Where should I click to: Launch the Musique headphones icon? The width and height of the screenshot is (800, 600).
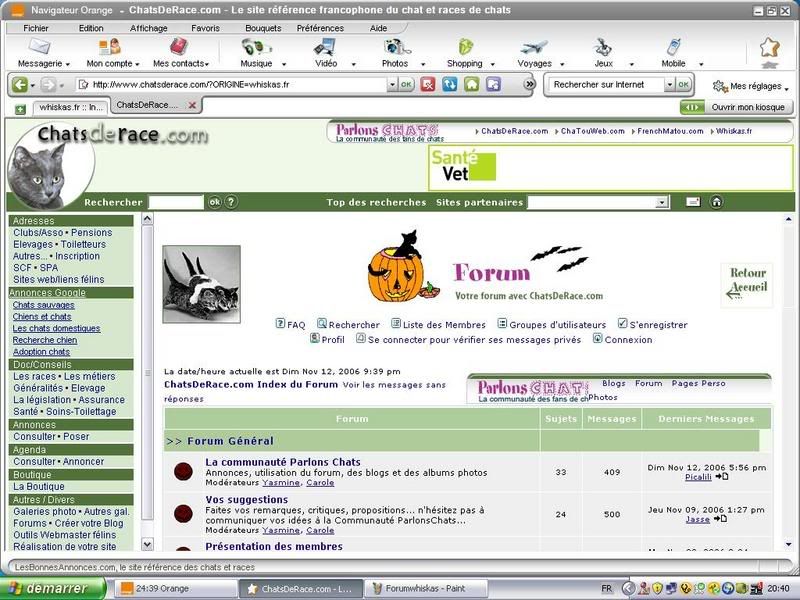coord(256,47)
